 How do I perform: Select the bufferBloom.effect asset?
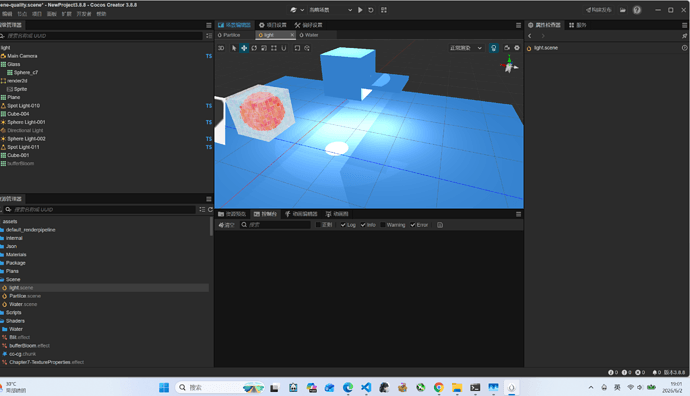29,346
